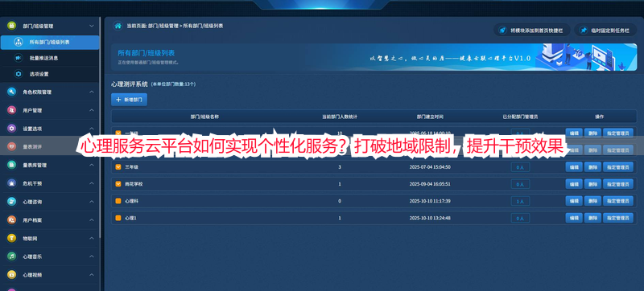Click 指定管理员 in the 三年级 row
The image size is (644, 291).
tap(617, 167)
